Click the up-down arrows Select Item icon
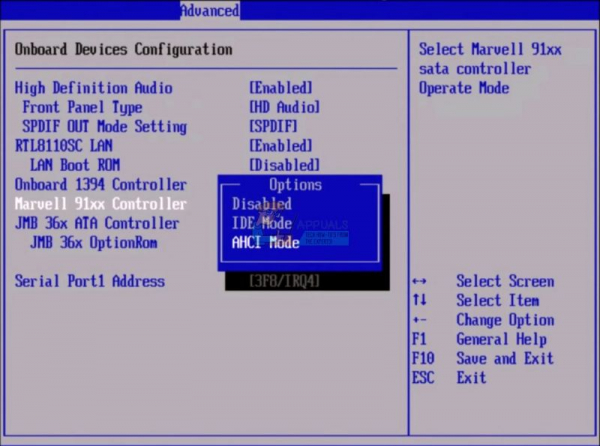Viewport: 600px width, 446px height. 419,300
